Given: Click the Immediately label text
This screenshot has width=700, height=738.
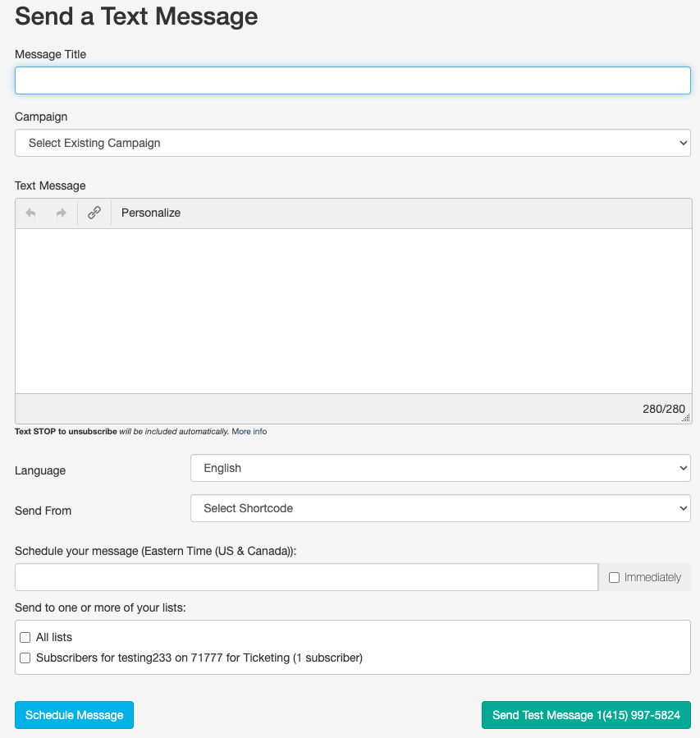Looking at the screenshot, I should click(652, 578).
